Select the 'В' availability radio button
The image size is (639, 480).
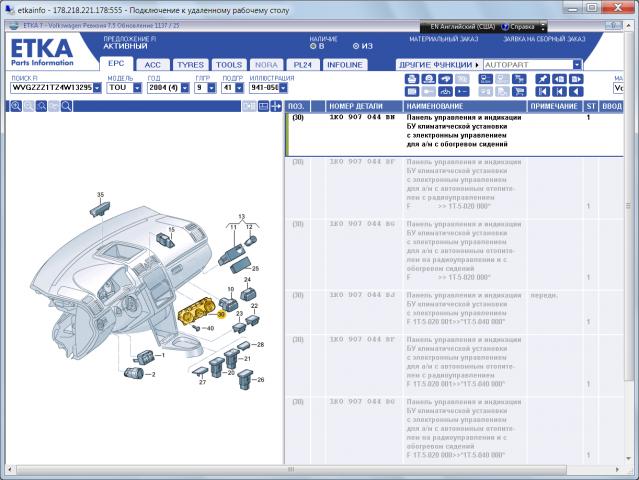[313, 46]
